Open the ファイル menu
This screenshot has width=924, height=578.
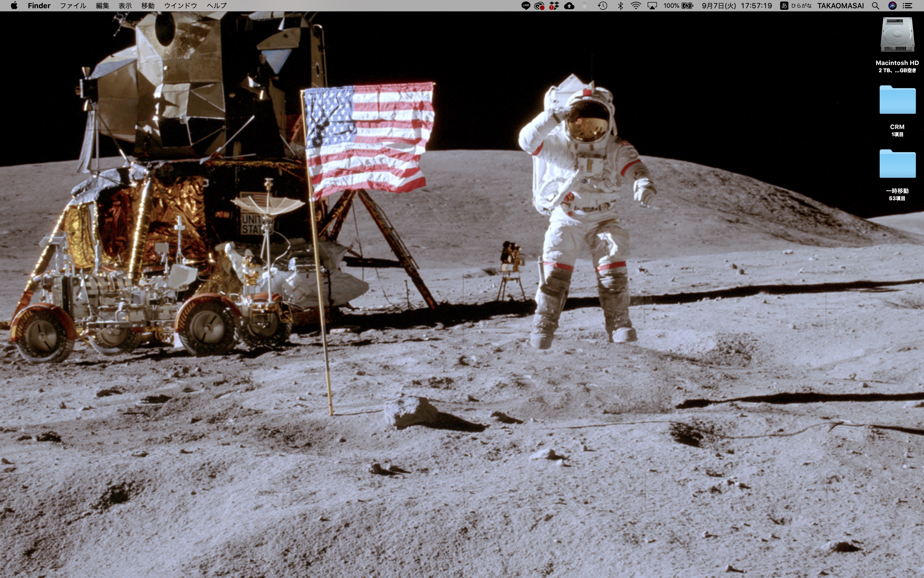pyautogui.click(x=73, y=5)
